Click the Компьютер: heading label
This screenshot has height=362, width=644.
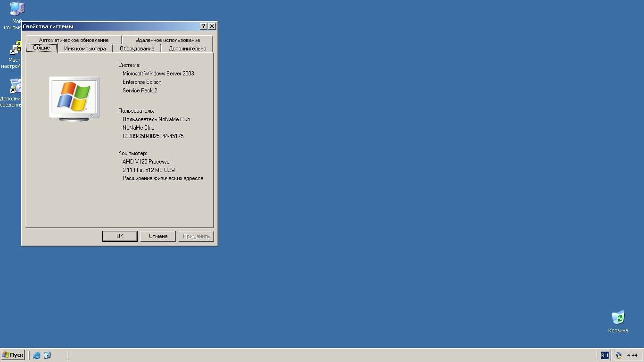tap(133, 153)
